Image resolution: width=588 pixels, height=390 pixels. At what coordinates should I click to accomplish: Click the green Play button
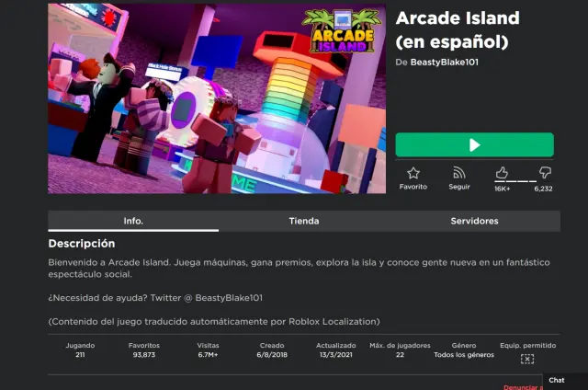tap(474, 144)
